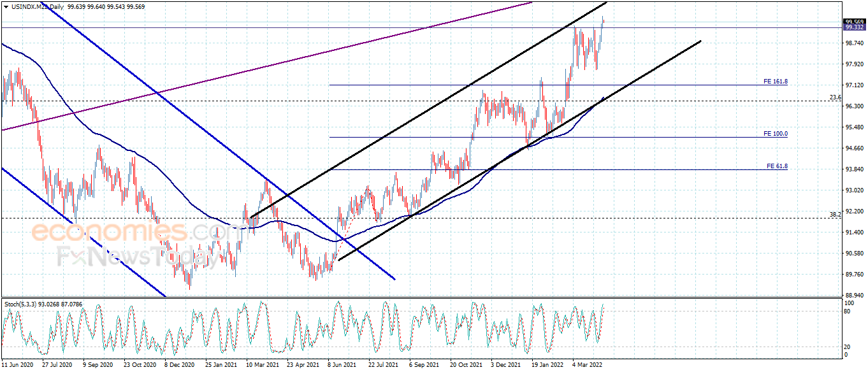Click the current price tag 99.569
Screen dimensions: 868x372
point(854,22)
